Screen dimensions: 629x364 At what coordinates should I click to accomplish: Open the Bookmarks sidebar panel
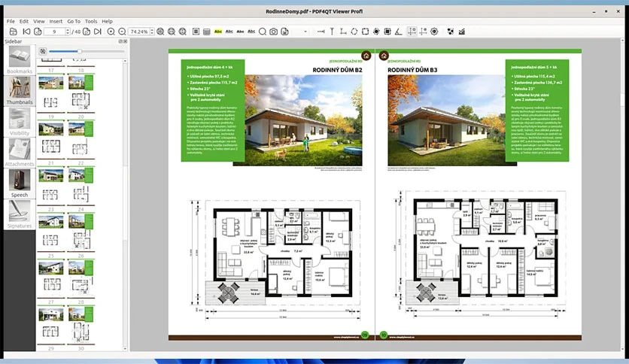(20, 59)
